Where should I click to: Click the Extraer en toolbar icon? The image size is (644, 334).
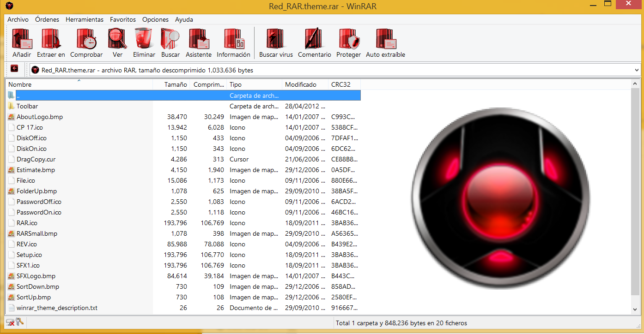coord(51,39)
